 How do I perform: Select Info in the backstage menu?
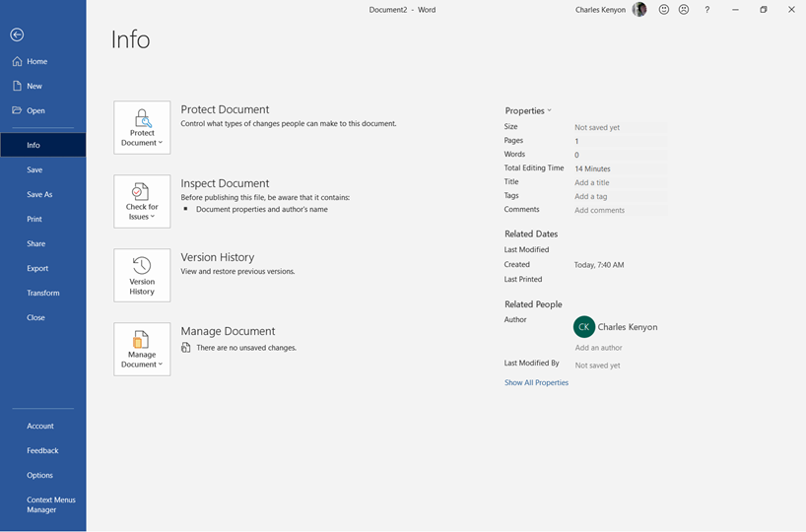pyautogui.click(x=43, y=145)
